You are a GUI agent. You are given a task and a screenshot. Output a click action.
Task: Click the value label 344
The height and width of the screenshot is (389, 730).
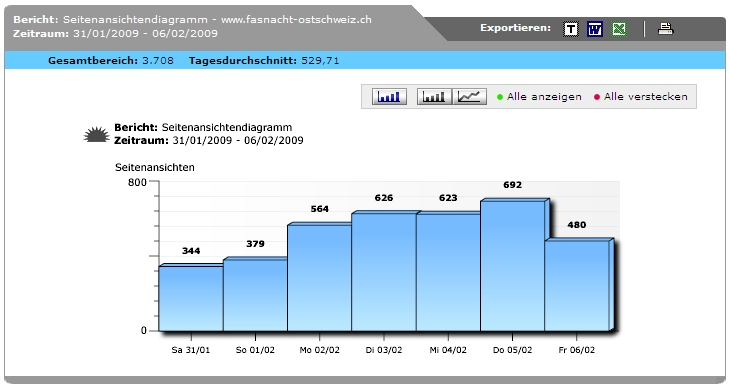pos(191,251)
